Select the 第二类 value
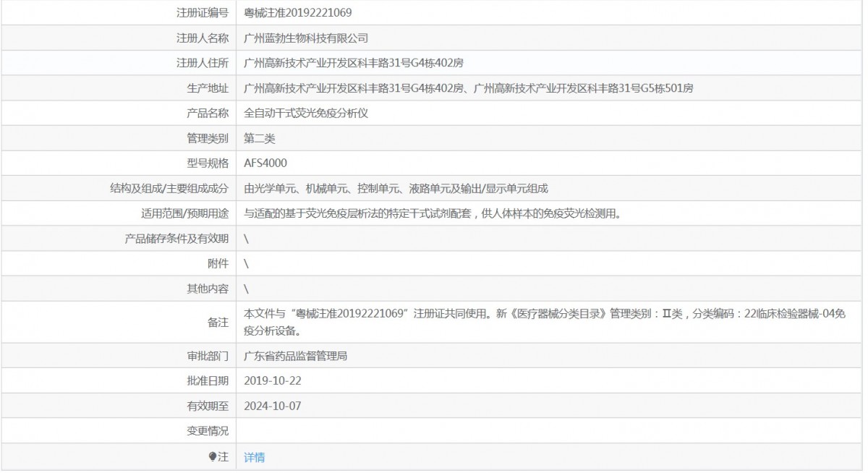The width and height of the screenshot is (868, 473). coord(260,138)
